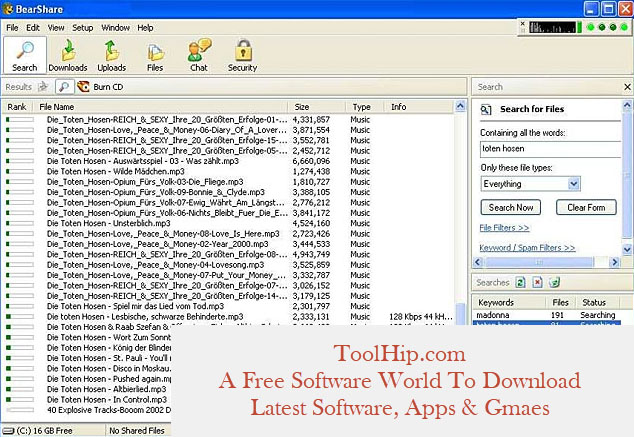Click the Clear Form button
The image size is (634, 437).
586,207
